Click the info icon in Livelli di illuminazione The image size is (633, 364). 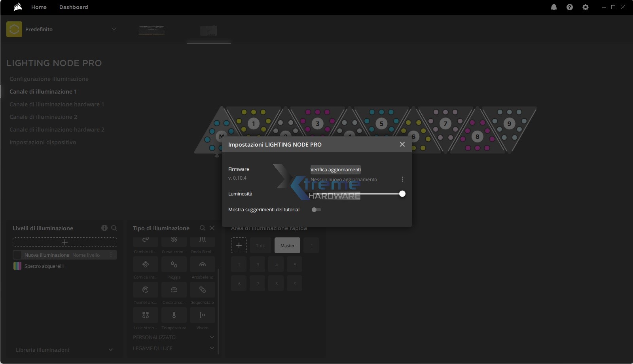(104, 228)
